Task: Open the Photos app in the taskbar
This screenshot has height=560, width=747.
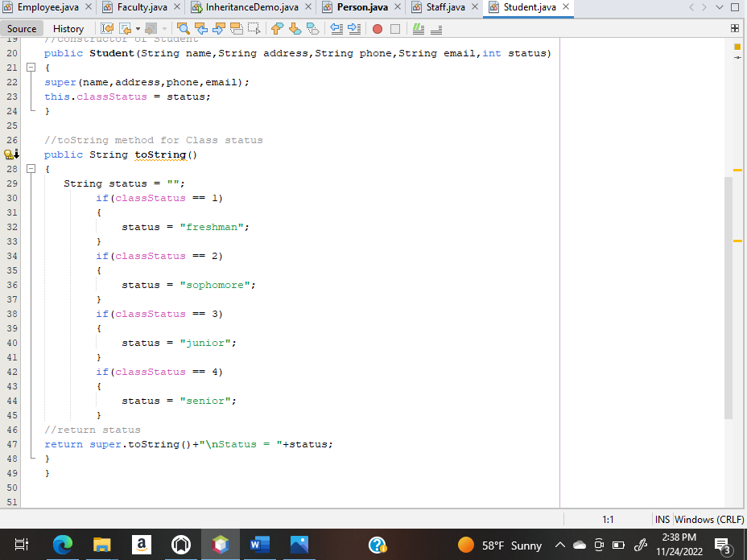Action: [x=299, y=544]
